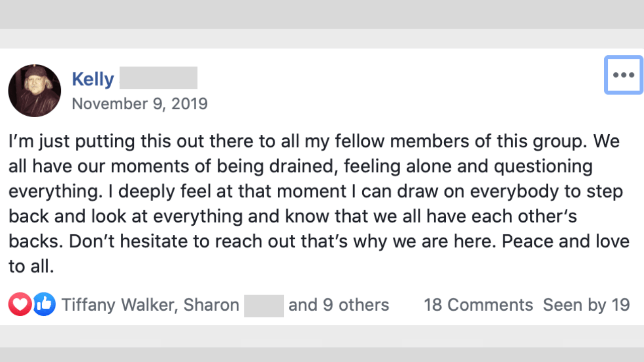Click the final words "to all." of post

coord(31,266)
